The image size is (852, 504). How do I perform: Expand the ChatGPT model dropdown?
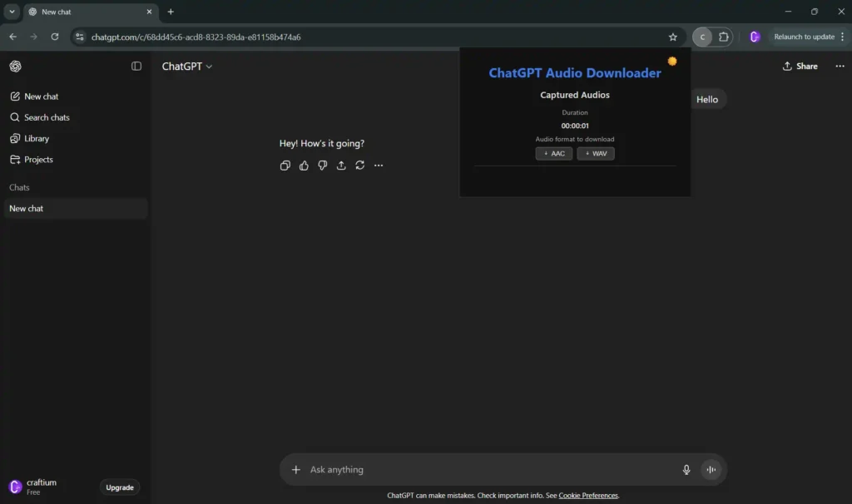point(187,67)
